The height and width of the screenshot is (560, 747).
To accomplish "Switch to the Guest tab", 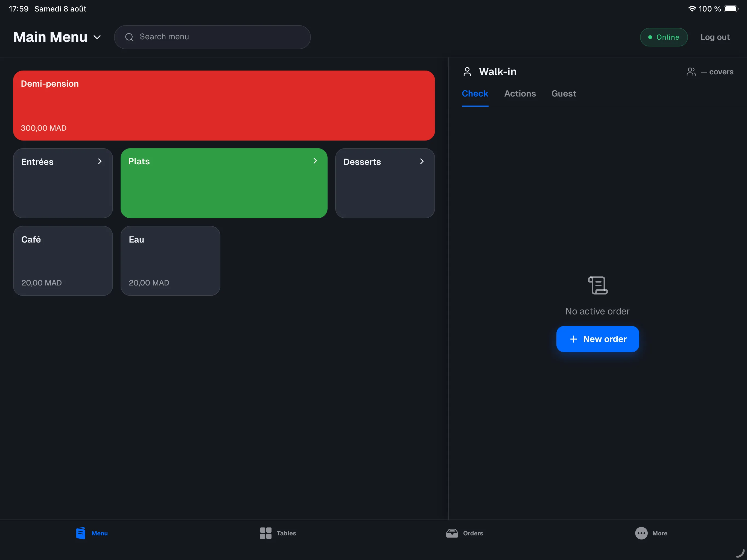I will [564, 94].
